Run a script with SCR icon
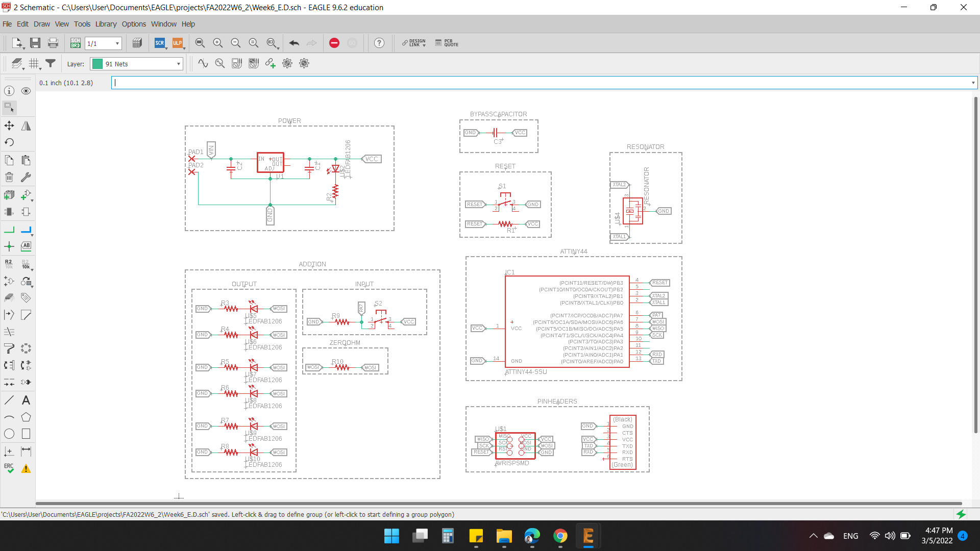The image size is (980, 551). pos(160,43)
